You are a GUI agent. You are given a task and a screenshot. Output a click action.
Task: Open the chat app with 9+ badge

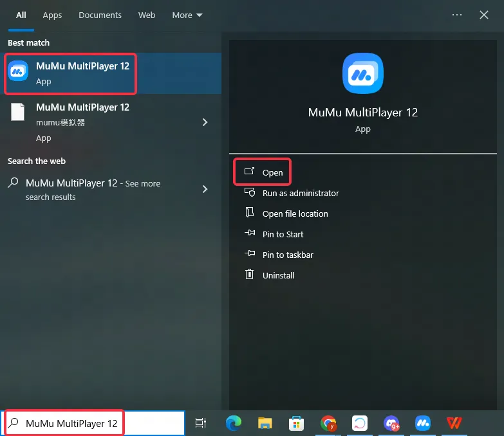pos(391,423)
